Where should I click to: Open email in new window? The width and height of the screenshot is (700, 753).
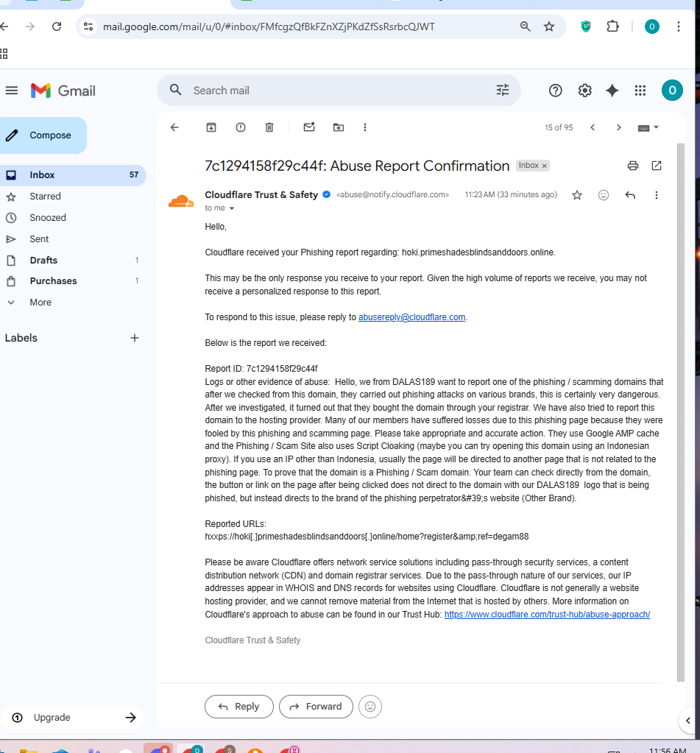657,166
